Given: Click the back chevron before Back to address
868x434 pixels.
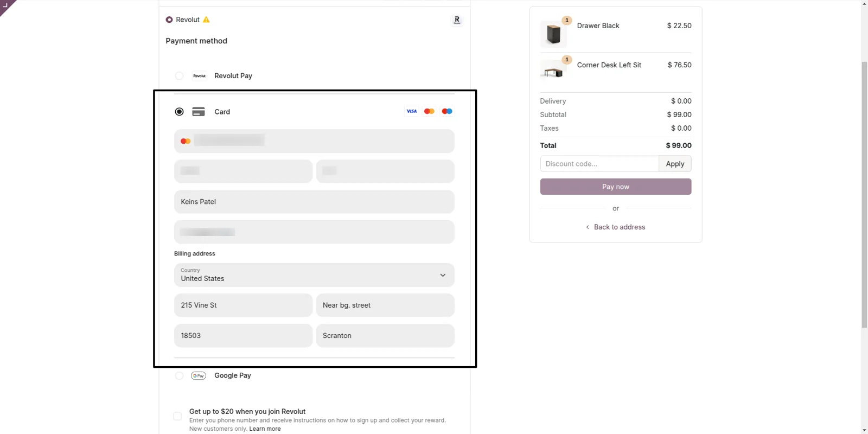Looking at the screenshot, I should click(x=588, y=227).
